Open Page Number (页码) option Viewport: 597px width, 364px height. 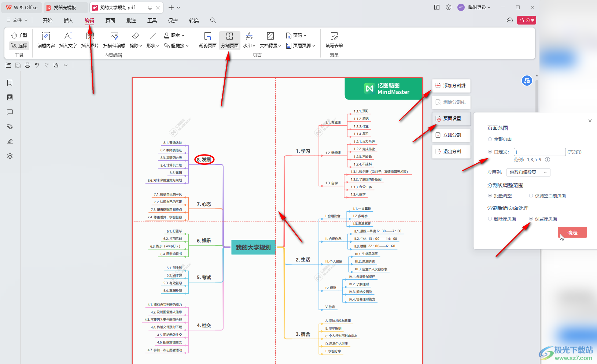(296, 36)
